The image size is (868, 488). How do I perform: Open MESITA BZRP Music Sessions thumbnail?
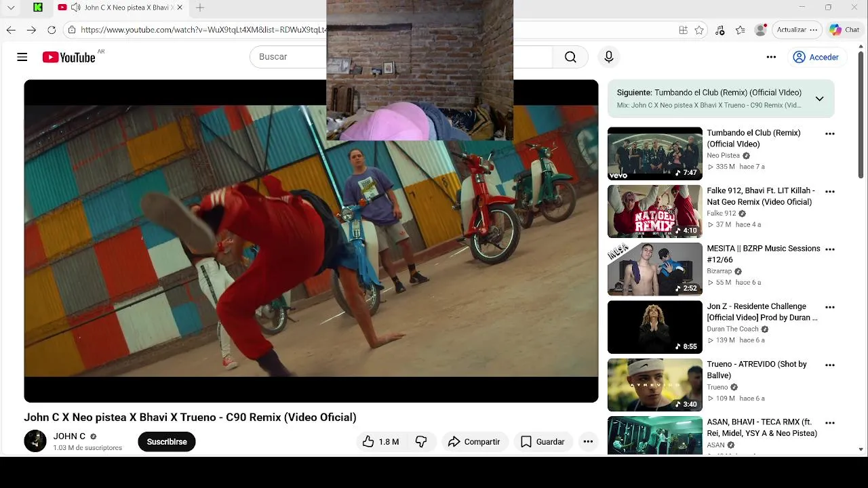click(x=655, y=269)
